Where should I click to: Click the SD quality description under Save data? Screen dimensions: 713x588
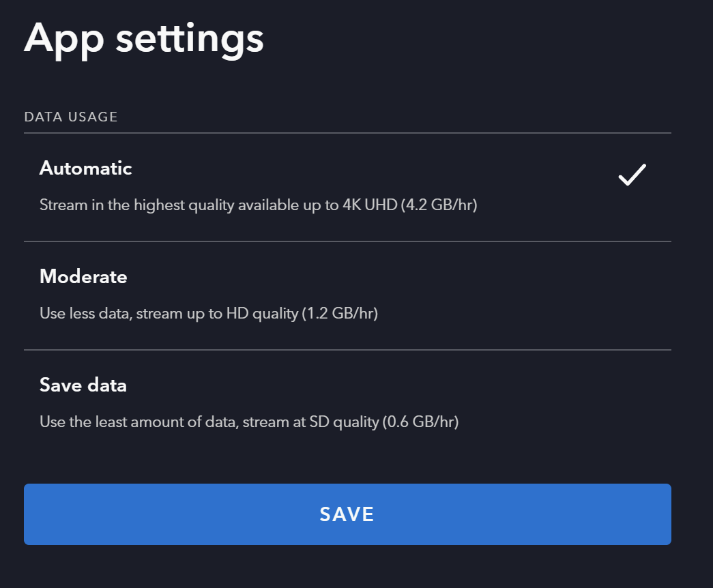pyautogui.click(x=248, y=422)
